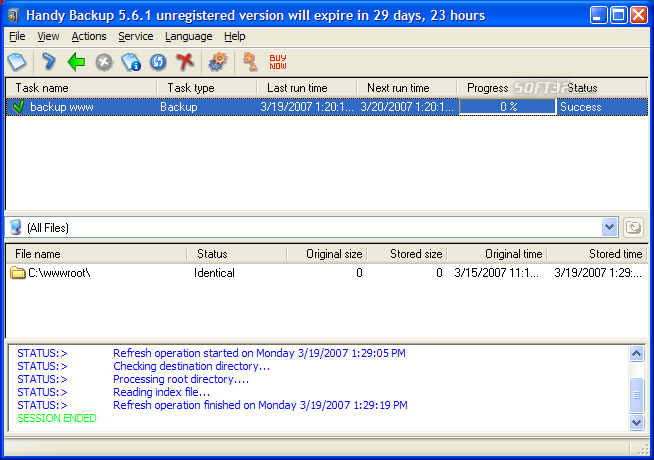This screenshot has height=460, width=654.
Task: Close the Handy Backup window
Action: tap(639, 16)
